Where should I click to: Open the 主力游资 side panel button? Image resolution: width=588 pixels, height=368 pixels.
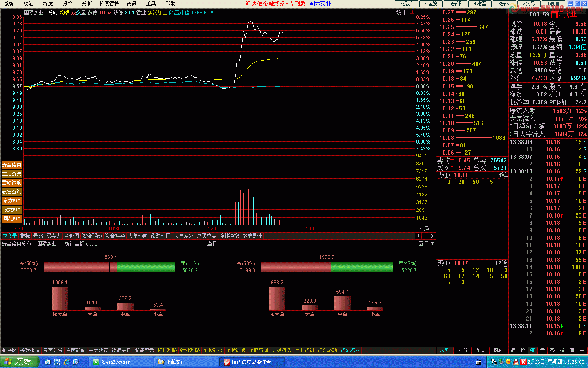tap(12, 174)
